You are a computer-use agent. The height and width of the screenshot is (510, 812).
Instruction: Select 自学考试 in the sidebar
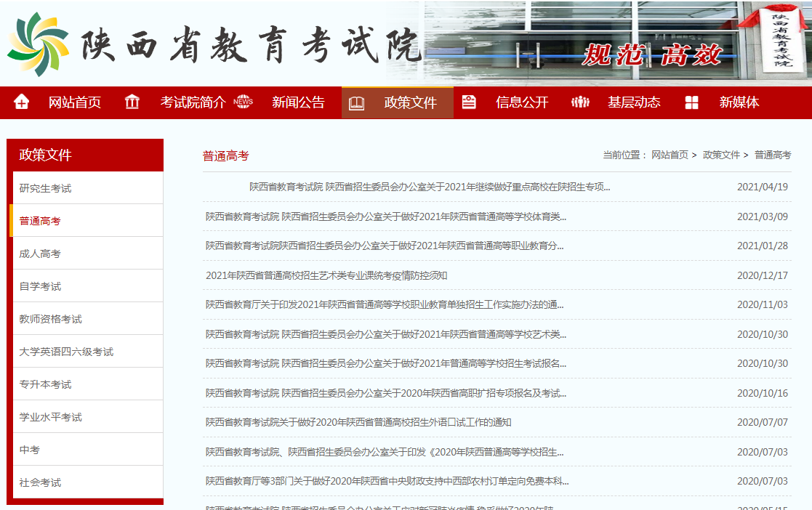point(87,286)
